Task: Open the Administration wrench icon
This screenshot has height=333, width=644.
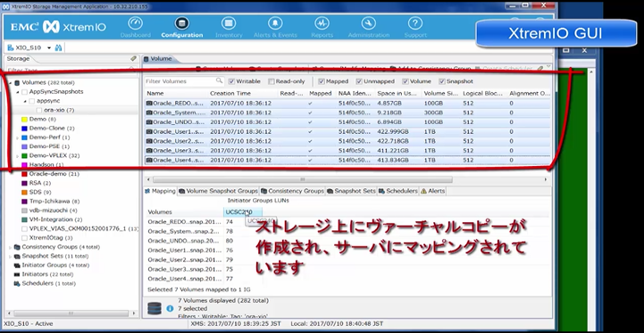Action: [368, 23]
